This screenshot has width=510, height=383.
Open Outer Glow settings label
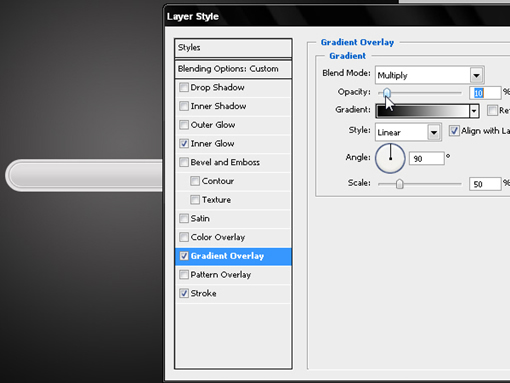(213, 125)
